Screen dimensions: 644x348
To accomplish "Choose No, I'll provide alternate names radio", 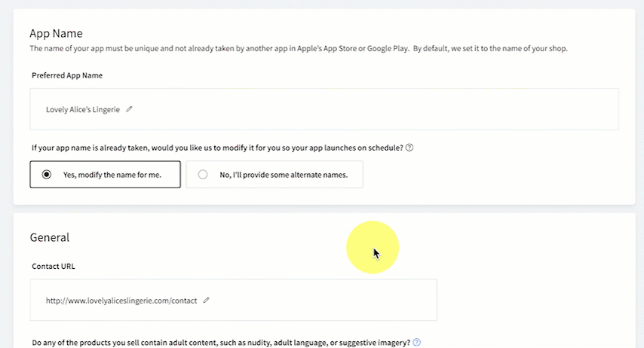I will point(203,175).
